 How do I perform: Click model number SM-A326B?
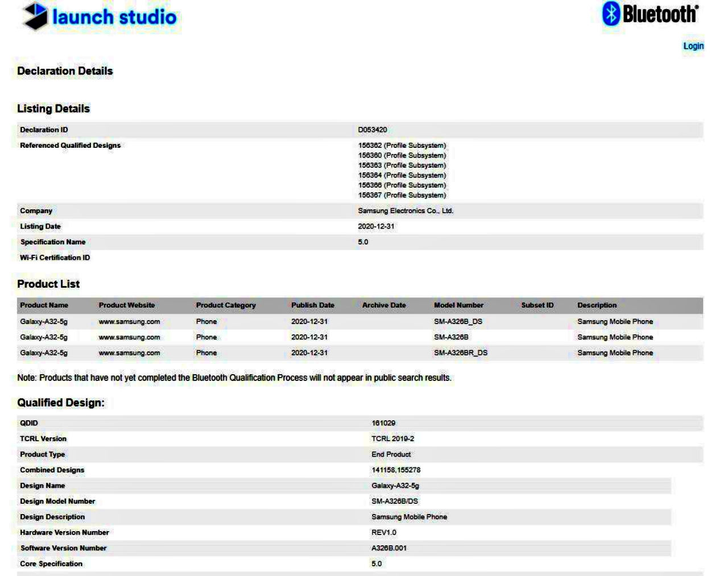pyautogui.click(x=451, y=337)
